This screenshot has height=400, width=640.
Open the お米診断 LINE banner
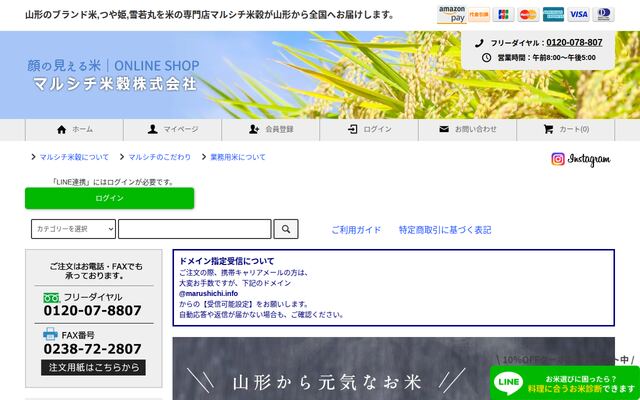(565, 383)
